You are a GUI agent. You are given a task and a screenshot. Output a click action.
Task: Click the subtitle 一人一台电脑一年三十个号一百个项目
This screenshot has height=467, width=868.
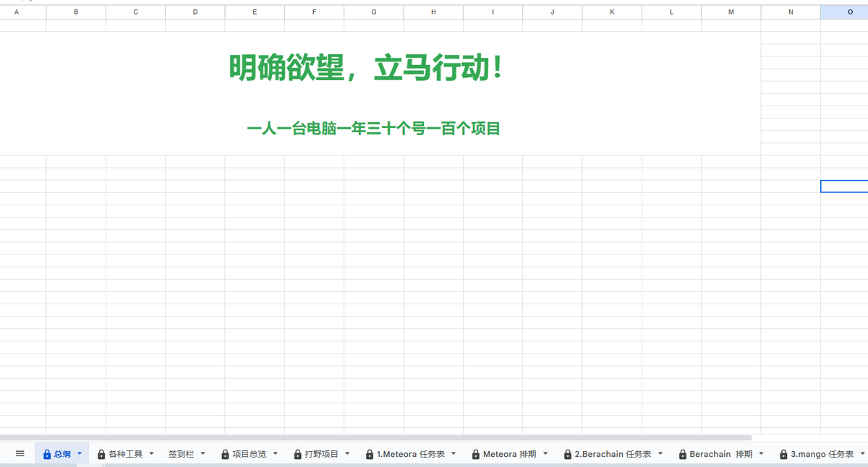coord(373,129)
